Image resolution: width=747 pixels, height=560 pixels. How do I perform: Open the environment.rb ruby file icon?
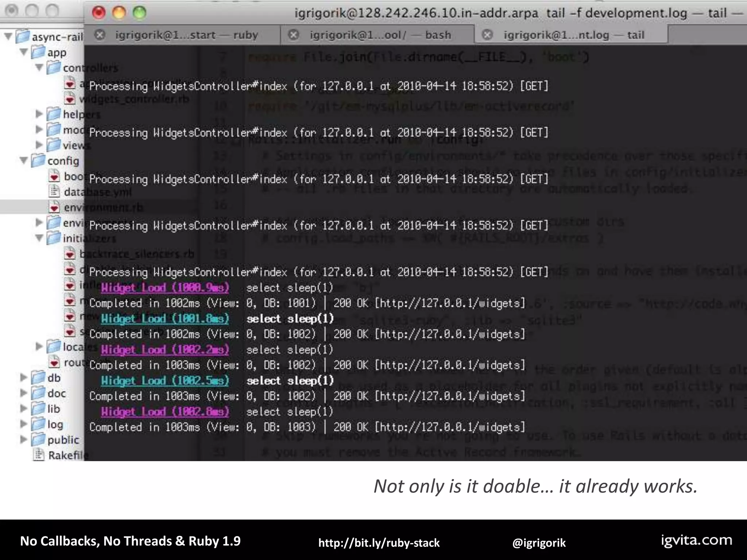click(x=54, y=207)
